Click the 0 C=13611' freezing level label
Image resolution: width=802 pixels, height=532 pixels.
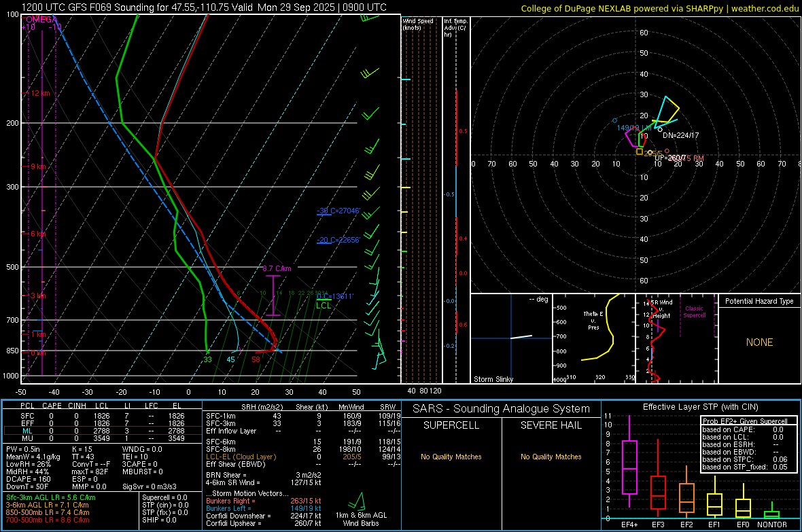click(x=335, y=296)
